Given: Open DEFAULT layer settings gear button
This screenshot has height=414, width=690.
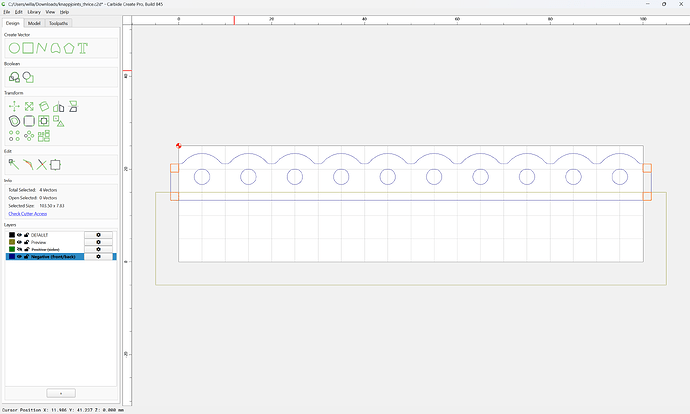Looking at the screenshot, I should 98,235.
